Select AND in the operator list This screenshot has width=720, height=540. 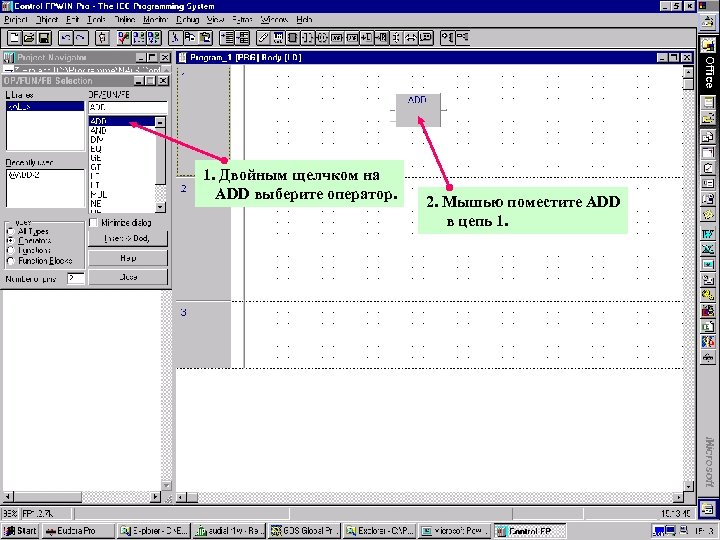(122, 130)
